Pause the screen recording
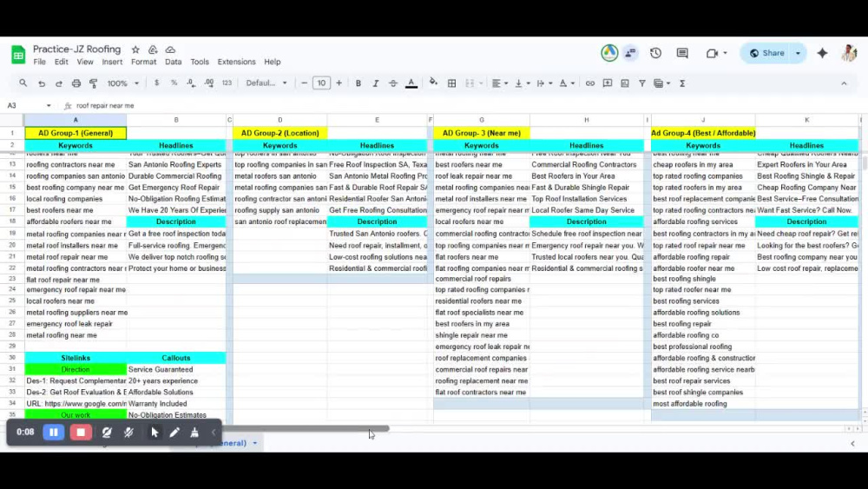 [x=54, y=432]
